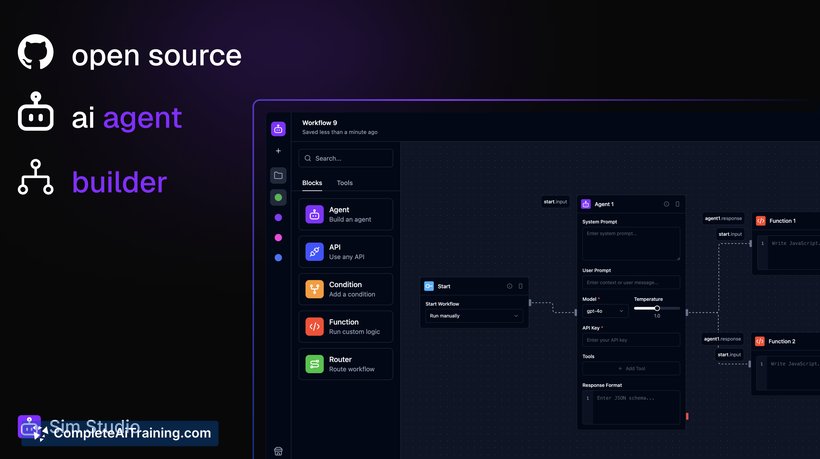The image size is (820, 459).
Task: Click the store icon at sidebar bottom
Action: pyautogui.click(x=278, y=451)
